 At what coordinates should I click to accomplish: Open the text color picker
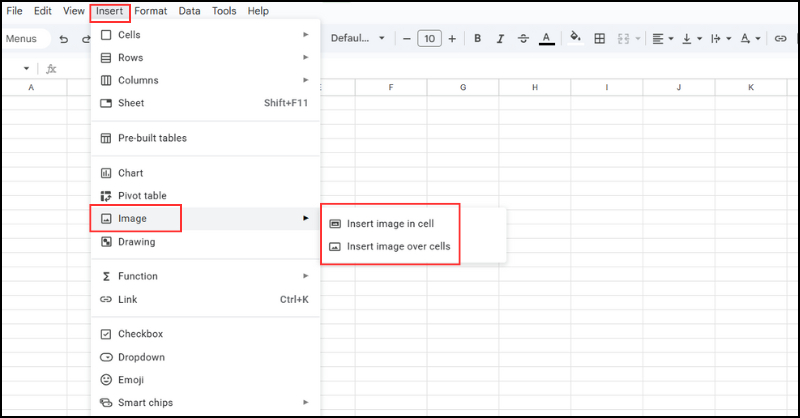tap(546, 38)
